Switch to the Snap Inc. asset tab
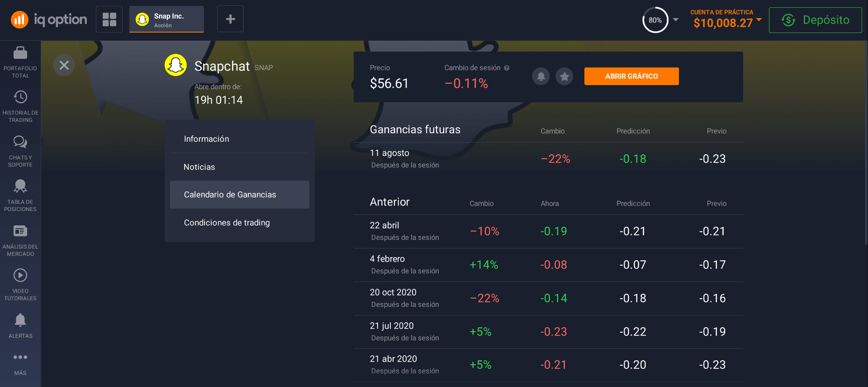 pos(166,19)
